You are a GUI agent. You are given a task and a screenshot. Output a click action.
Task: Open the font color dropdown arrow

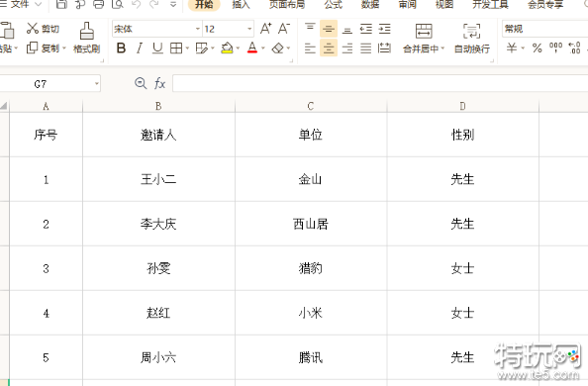click(263, 48)
